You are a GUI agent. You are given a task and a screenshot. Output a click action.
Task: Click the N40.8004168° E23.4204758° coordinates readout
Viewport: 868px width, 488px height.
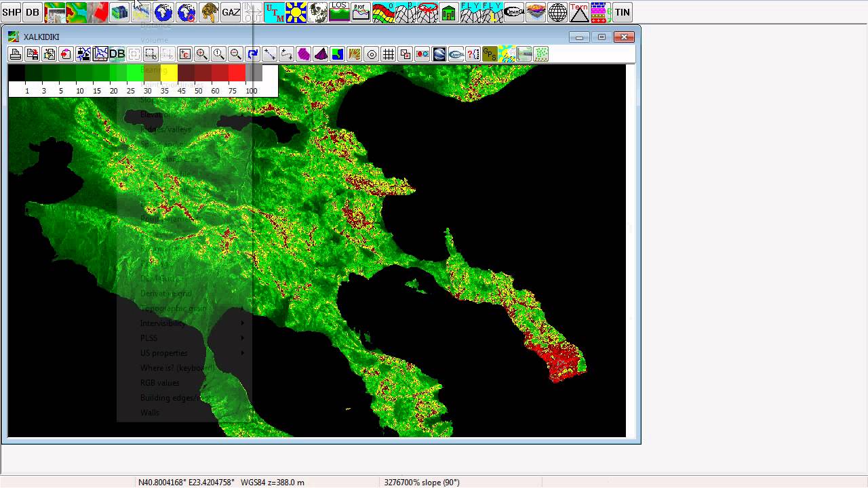pyautogui.click(x=186, y=483)
